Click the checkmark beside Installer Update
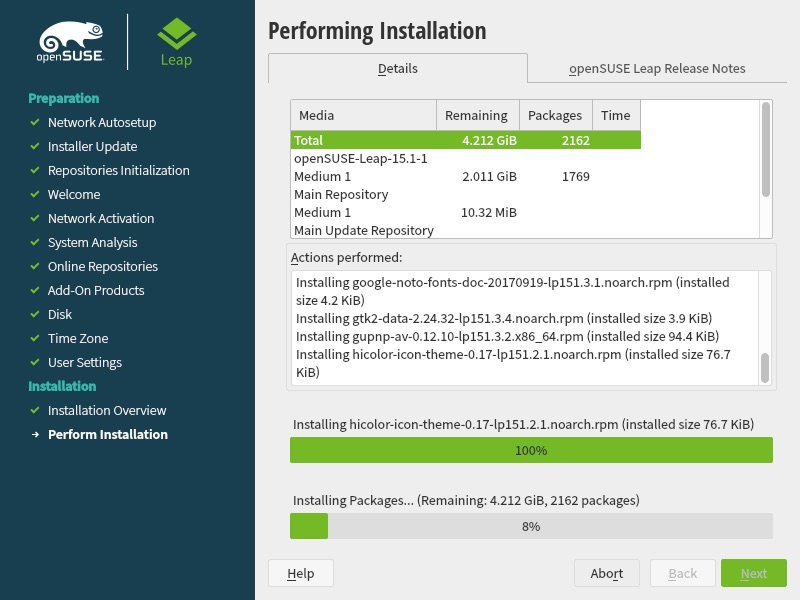800x600 pixels. pos(35,146)
